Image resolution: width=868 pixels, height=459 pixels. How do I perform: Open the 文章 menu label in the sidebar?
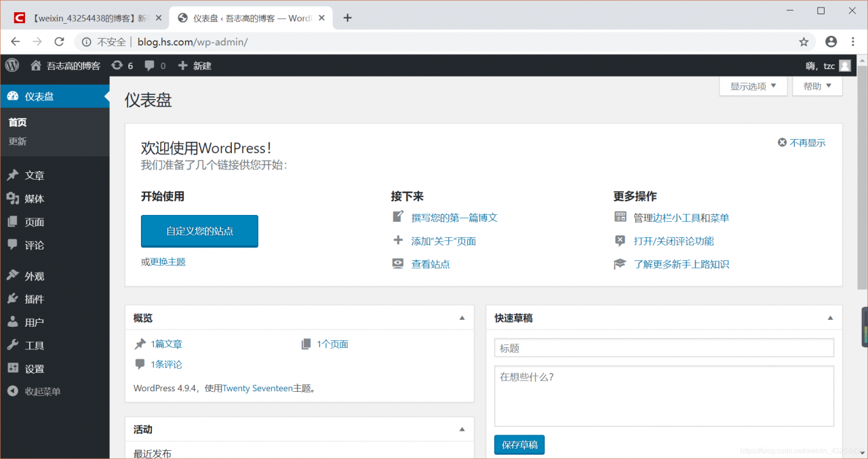pyautogui.click(x=35, y=175)
